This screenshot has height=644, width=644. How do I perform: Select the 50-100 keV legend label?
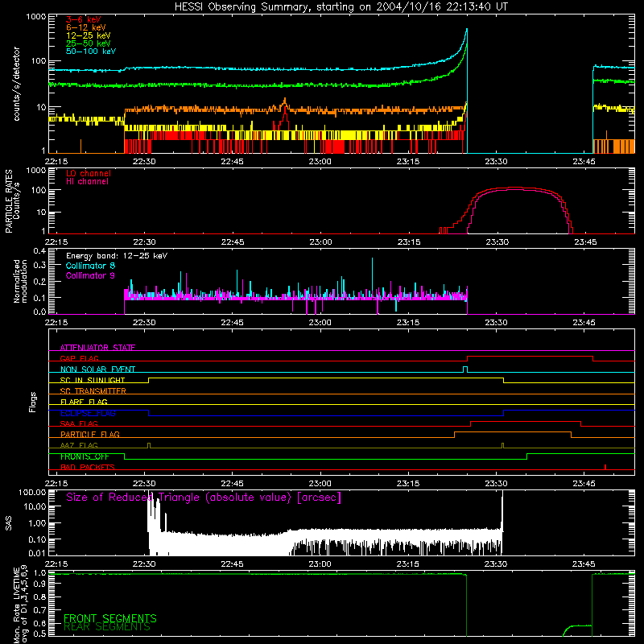[x=91, y=52]
